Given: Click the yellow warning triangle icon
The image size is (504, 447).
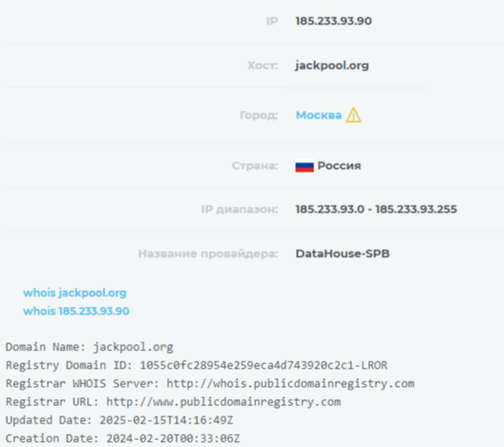Looking at the screenshot, I should [x=353, y=115].
